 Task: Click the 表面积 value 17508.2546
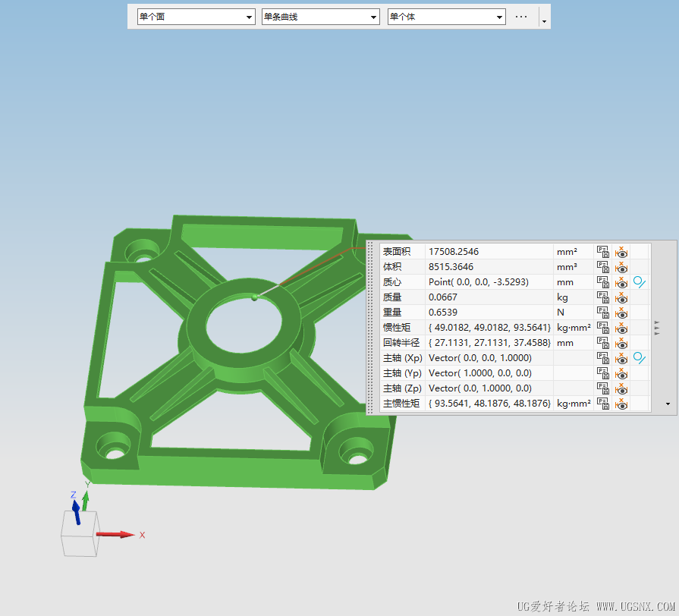tap(454, 252)
